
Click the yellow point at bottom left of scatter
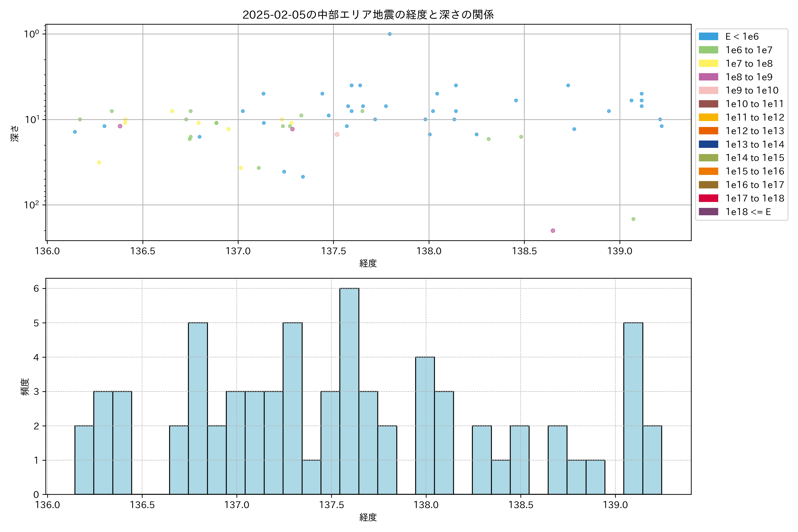click(x=99, y=162)
